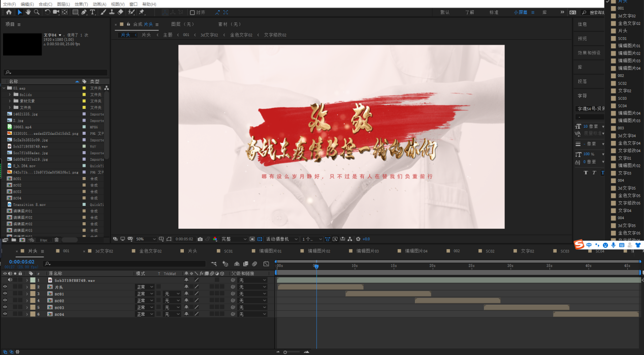
Task: Select the Eraser tool
Action: [120, 12]
